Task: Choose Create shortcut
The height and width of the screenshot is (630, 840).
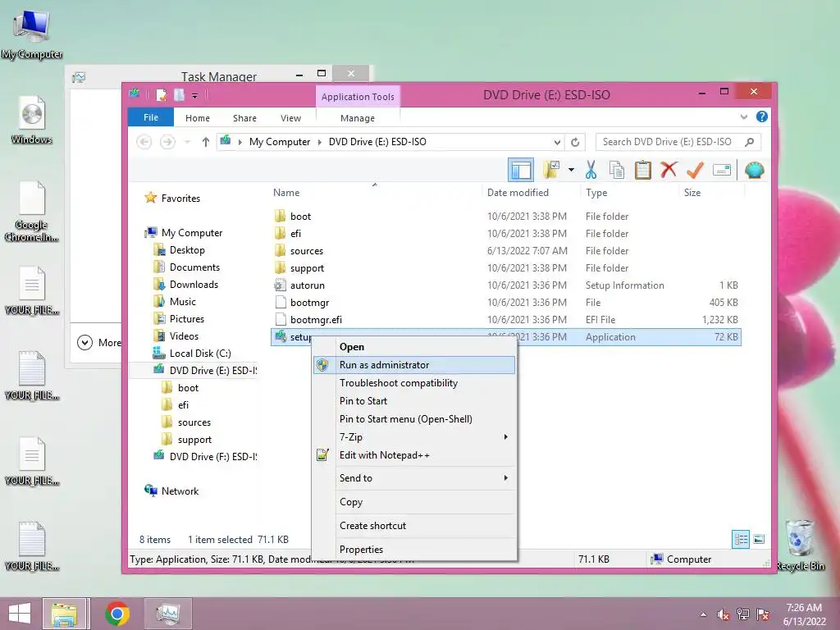Action: click(x=414, y=526)
